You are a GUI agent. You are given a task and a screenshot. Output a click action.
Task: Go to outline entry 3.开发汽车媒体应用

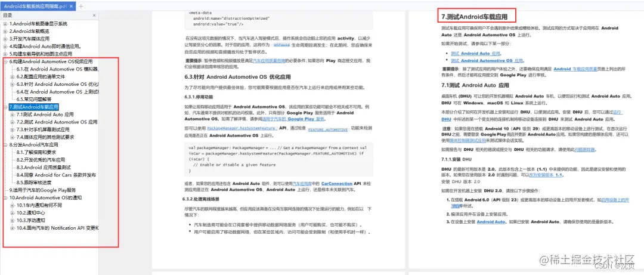[x=29, y=39]
